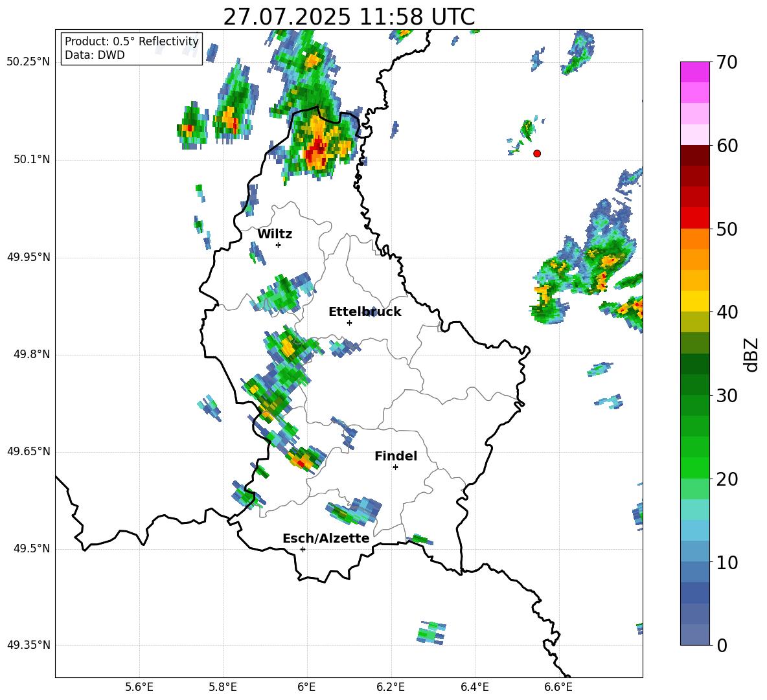Select the Wiltz station label
Viewport: 767px width, 700px height.
pos(275,234)
